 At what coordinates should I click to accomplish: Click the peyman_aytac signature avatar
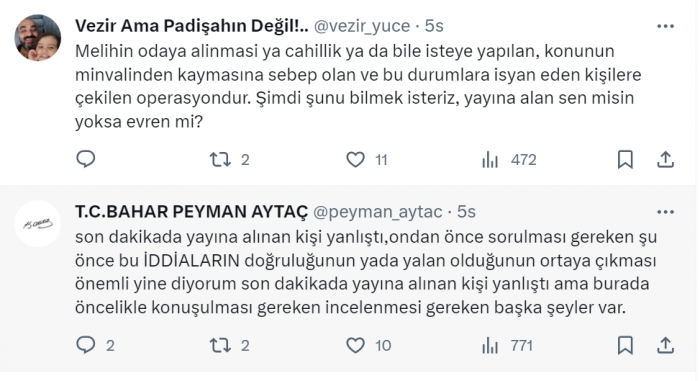pos(38,224)
